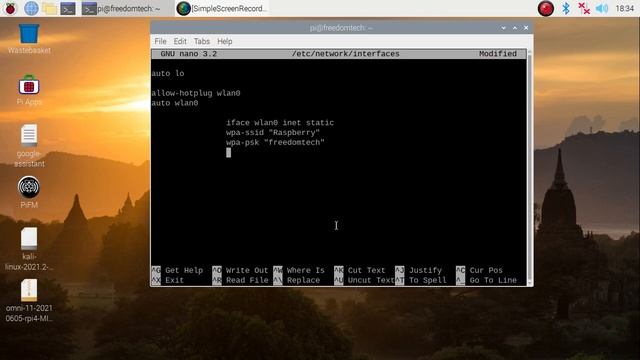Click the 'Read File' nano shortcut
The width and height of the screenshot is (640, 360).
point(240,280)
